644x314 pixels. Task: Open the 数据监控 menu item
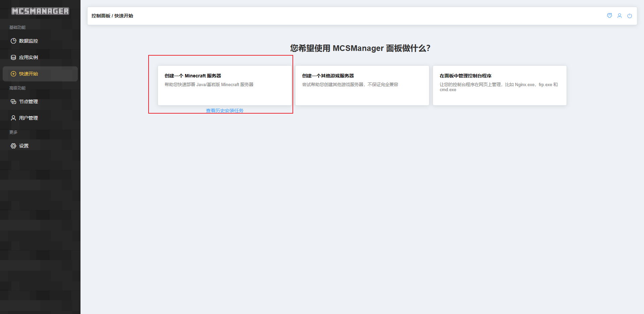pyautogui.click(x=40, y=41)
